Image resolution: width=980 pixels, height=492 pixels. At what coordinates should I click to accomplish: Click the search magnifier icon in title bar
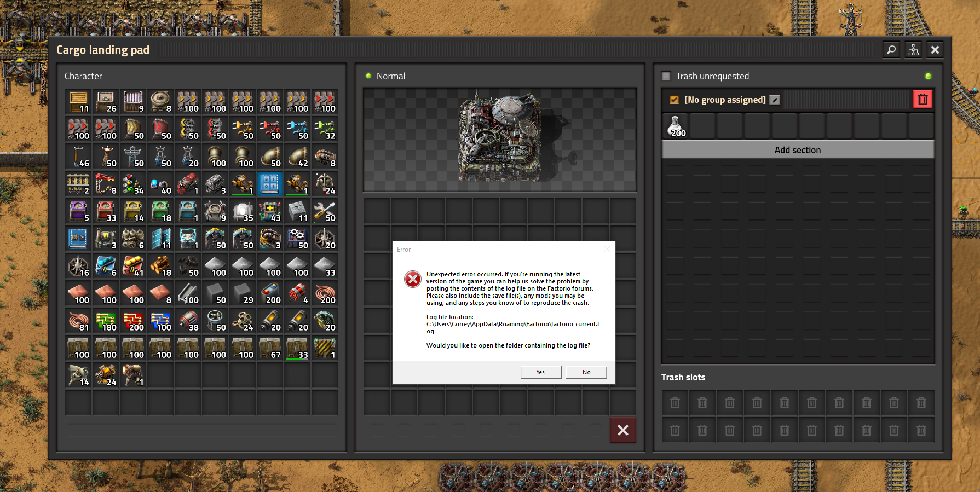click(x=891, y=50)
